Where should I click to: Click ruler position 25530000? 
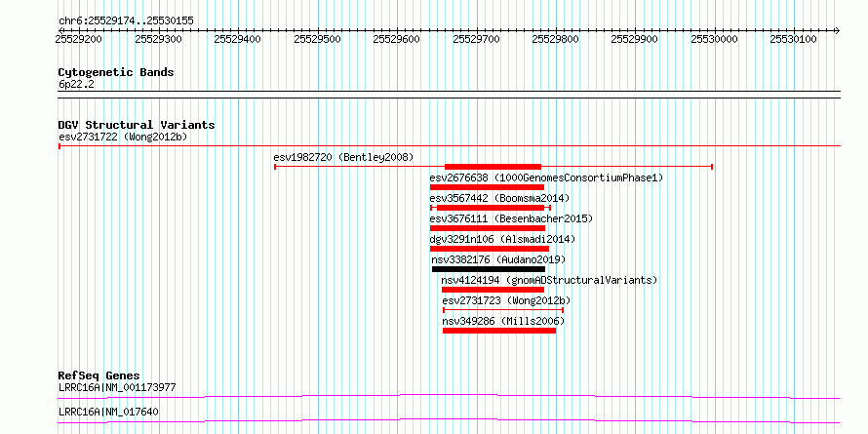click(x=714, y=39)
